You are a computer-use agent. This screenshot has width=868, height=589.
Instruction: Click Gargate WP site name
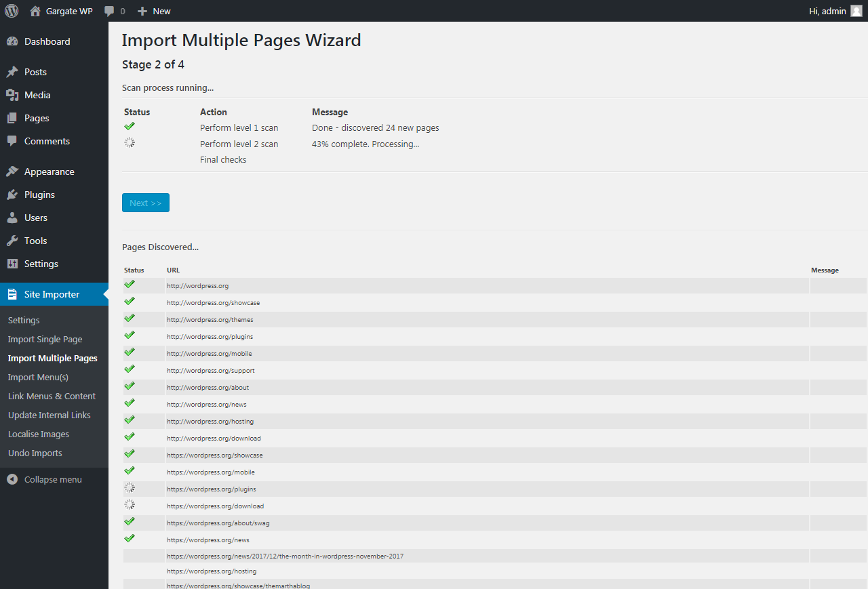[69, 11]
